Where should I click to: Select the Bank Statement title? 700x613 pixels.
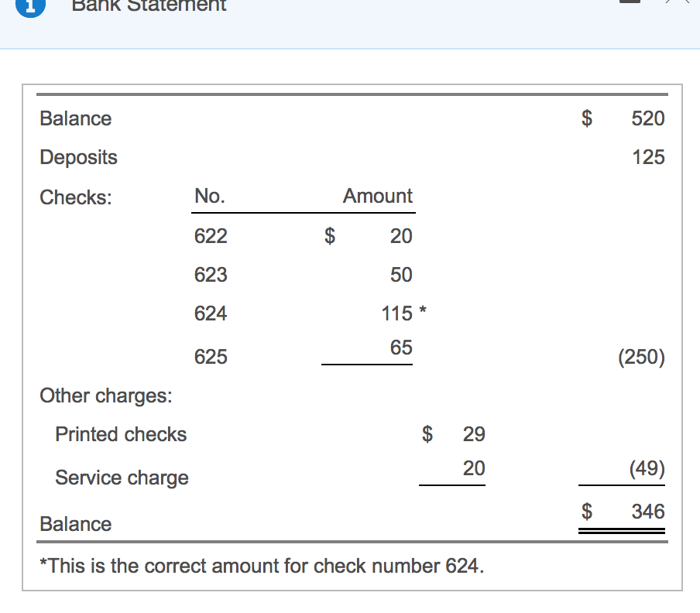[149, 6]
